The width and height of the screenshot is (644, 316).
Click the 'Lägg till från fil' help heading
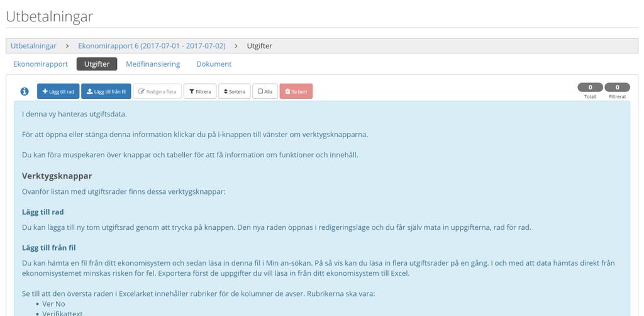click(48, 248)
